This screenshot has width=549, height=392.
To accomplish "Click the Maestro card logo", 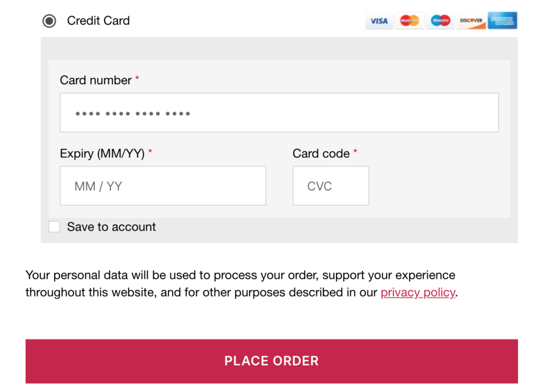I will (x=441, y=21).
